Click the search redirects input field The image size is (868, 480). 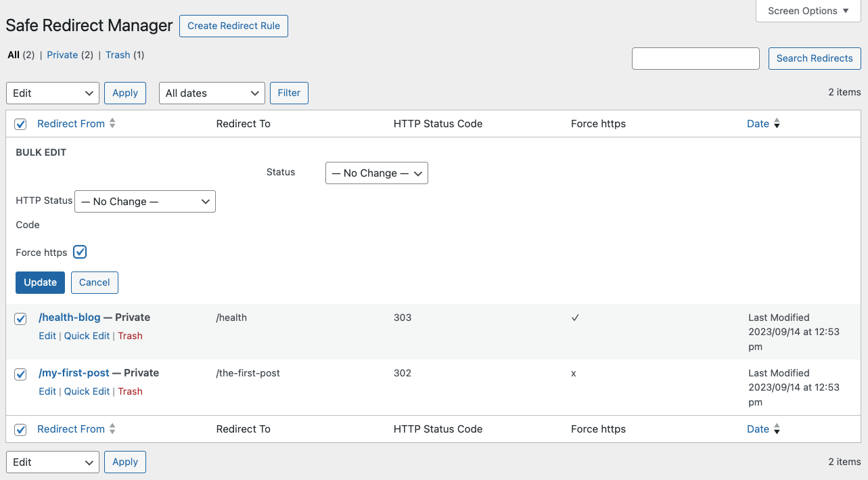tap(695, 58)
